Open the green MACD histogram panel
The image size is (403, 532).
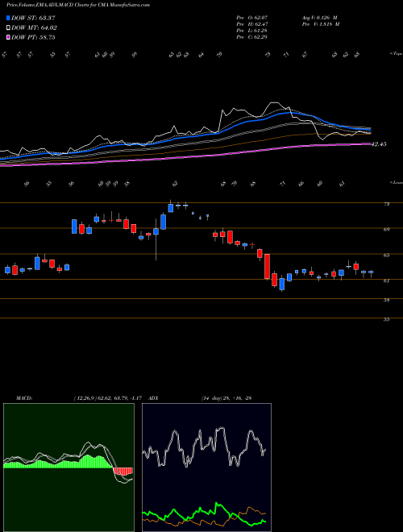pos(69,468)
